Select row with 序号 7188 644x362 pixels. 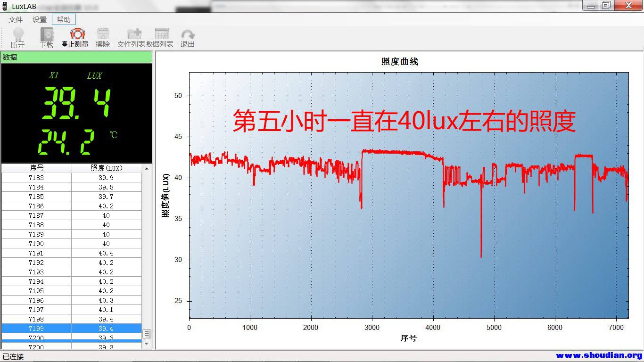(72, 225)
